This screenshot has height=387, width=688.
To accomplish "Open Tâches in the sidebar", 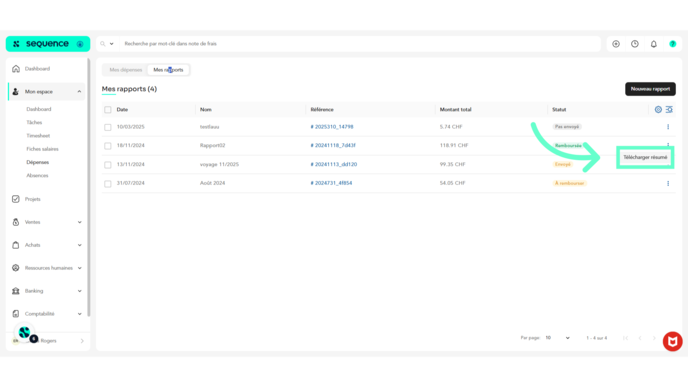I will (34, 122).
